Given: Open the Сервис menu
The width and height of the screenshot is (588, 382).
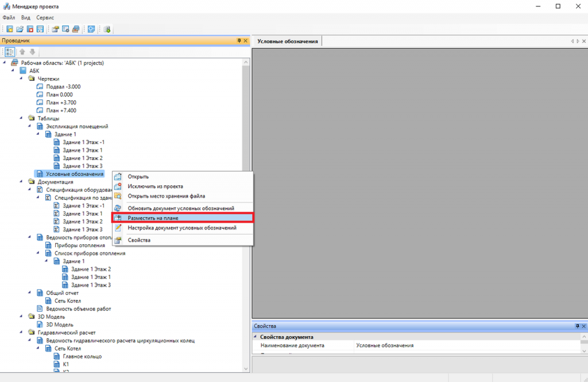Looking at the screenshot, I should [x=45, y=18].
